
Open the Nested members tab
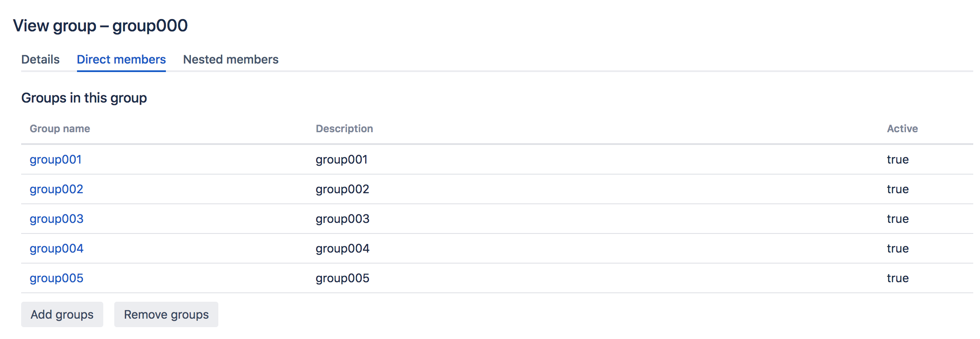click(x=231, y=59)
